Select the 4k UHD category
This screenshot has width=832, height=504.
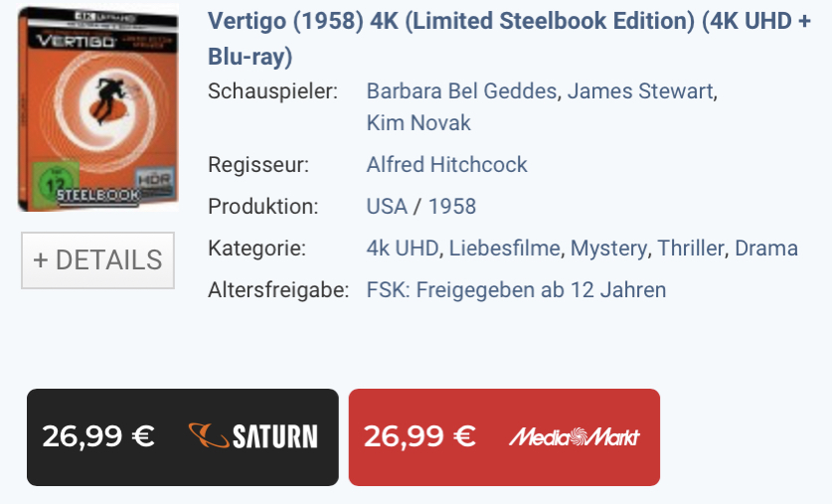click(403, 249)
